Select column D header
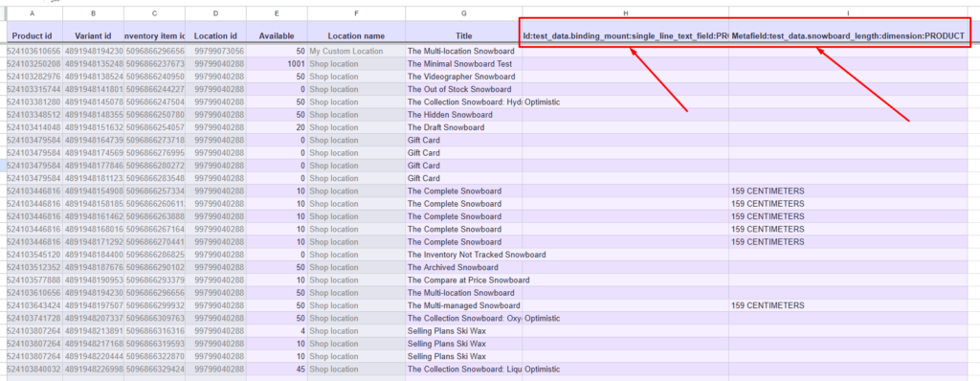980x381 pixels. (x=215, y=13)
